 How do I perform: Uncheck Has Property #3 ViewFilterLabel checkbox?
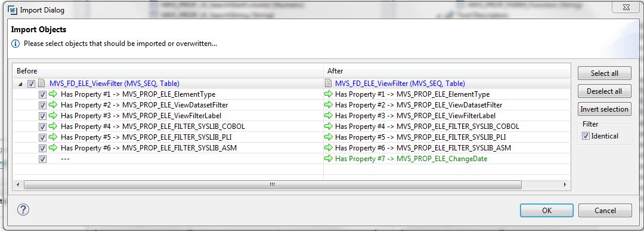[x=42, y=116]
